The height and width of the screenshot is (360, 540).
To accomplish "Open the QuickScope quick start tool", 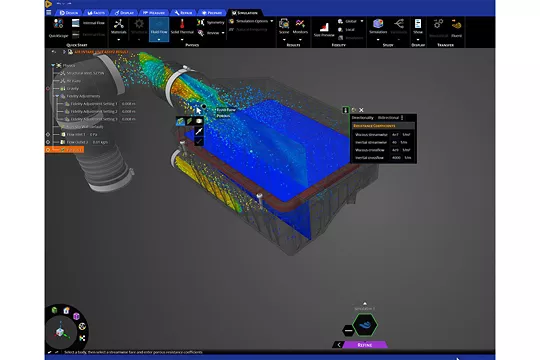I will click(x=58, y=28).
